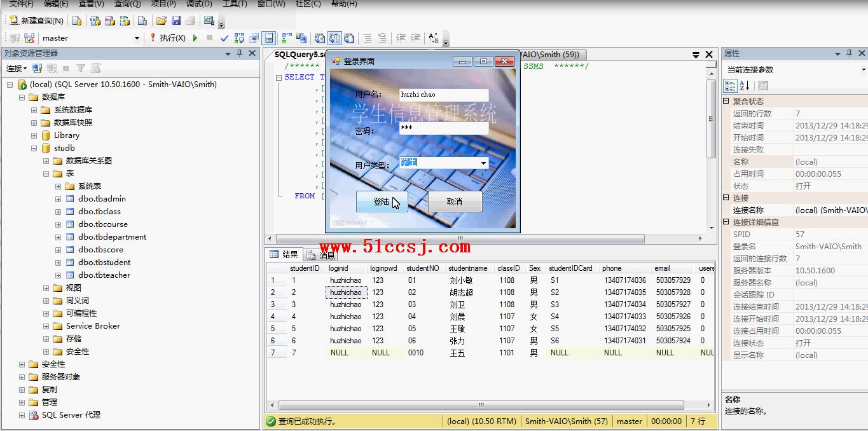Click the database engine query icon

[x=77, y=20]
